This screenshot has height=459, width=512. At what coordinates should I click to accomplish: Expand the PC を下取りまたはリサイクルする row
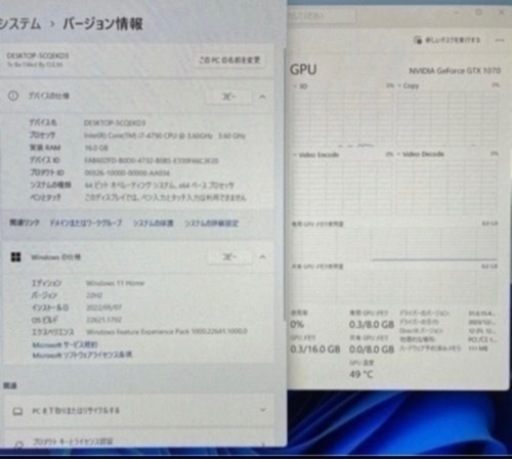tap(139, 410)
